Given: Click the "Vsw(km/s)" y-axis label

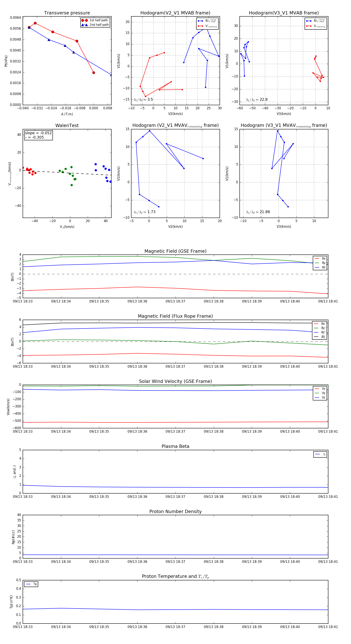Looking at the screenshot, I should point(8,407).
